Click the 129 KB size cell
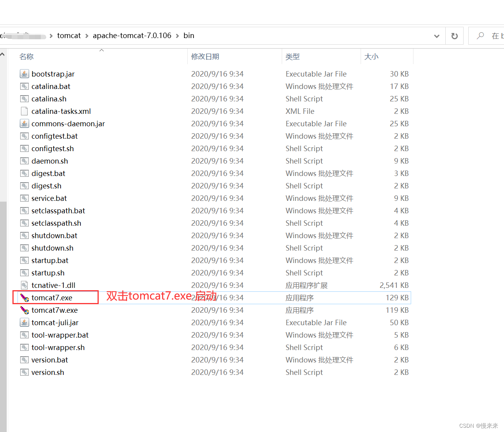Viewport: 504px width, 432px height. [397, 298]
